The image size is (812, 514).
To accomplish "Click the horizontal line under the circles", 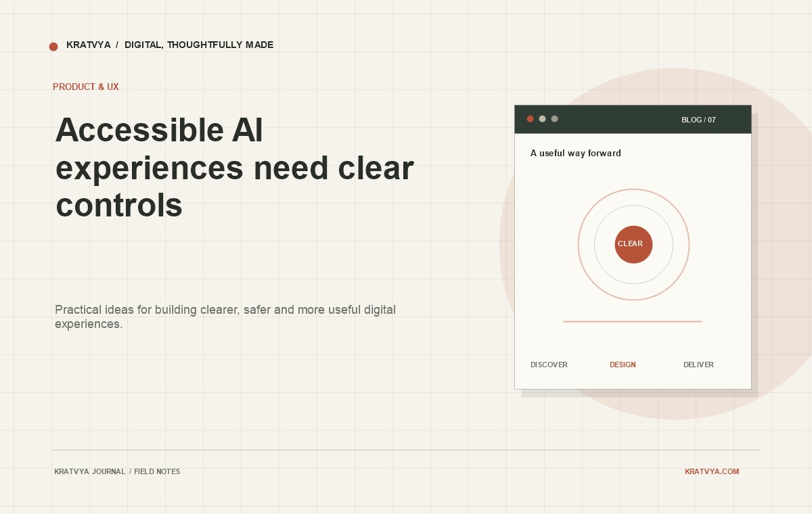I will [633, 321].
